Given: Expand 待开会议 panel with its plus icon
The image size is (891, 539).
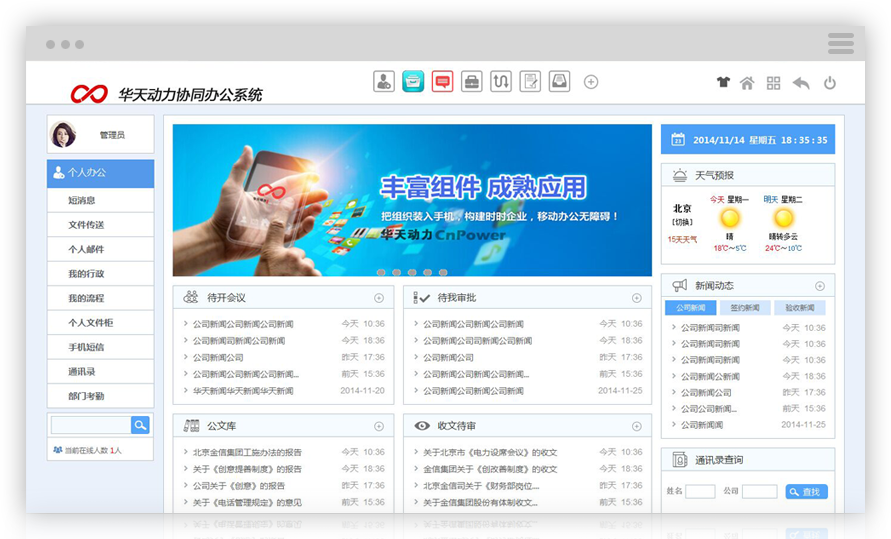Looking at the screenshot, I should pyautogui.click(x=379, y=298).
